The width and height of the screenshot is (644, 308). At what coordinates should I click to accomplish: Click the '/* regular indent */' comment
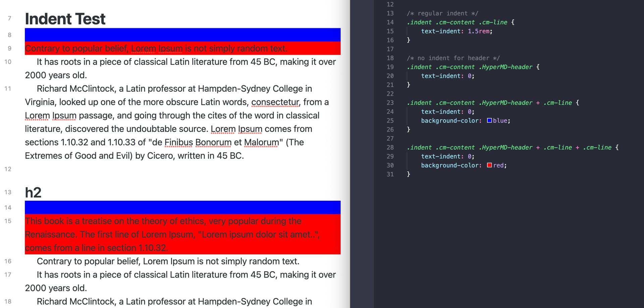442,13
